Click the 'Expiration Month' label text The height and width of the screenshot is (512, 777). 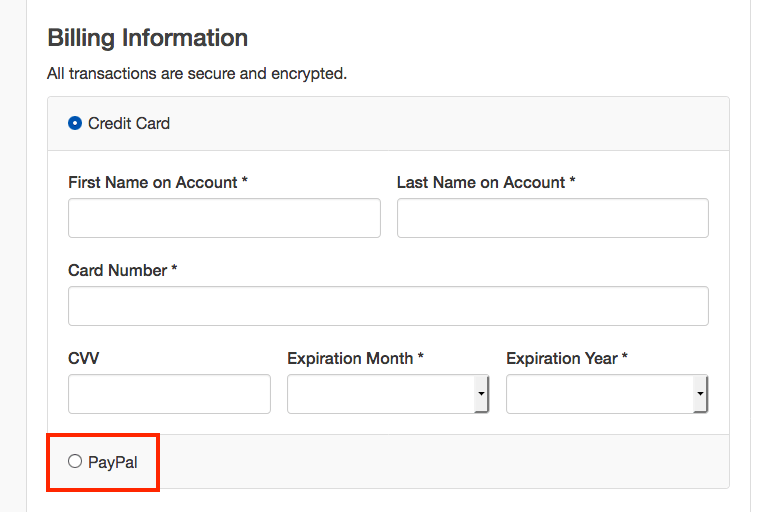(350, 358)
